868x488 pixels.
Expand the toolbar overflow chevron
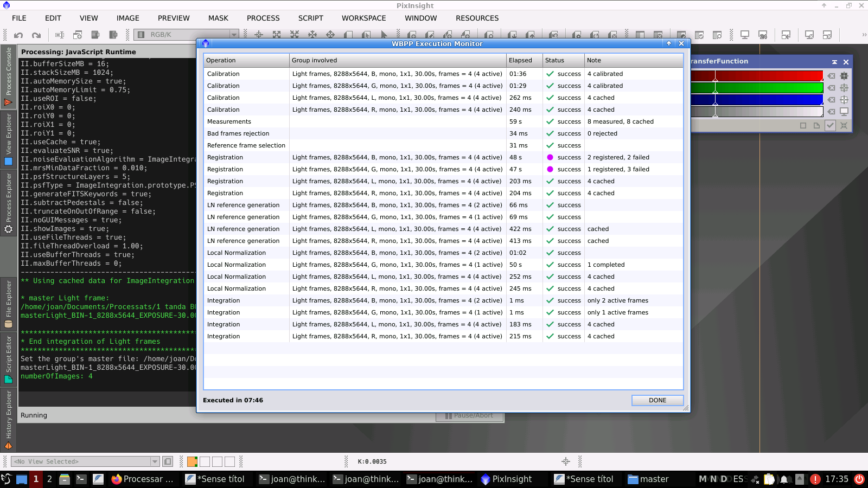[x=864, y=35]
